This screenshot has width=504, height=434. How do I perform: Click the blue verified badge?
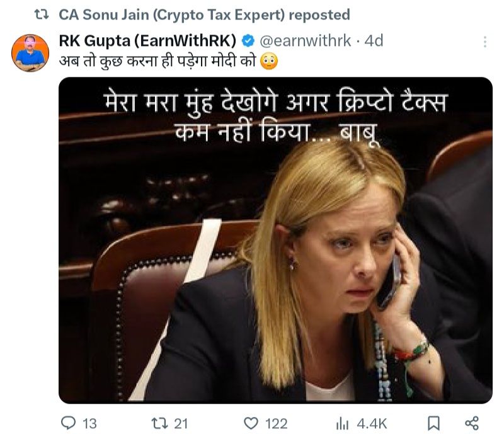coord(248,41)
